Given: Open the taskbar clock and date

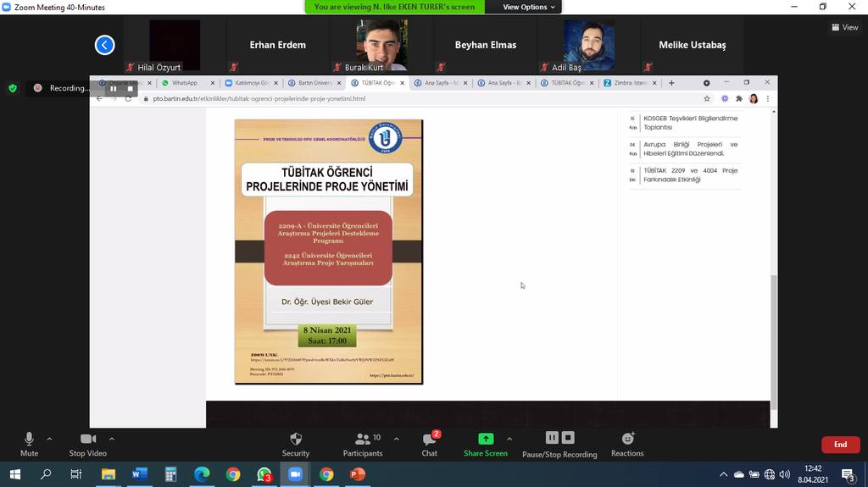Looking at the screenshot, I should pos(813,474).
